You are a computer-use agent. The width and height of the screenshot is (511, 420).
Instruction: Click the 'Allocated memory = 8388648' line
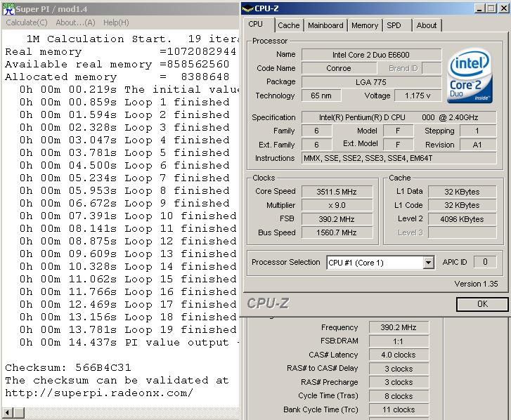(x=117, y=77)
